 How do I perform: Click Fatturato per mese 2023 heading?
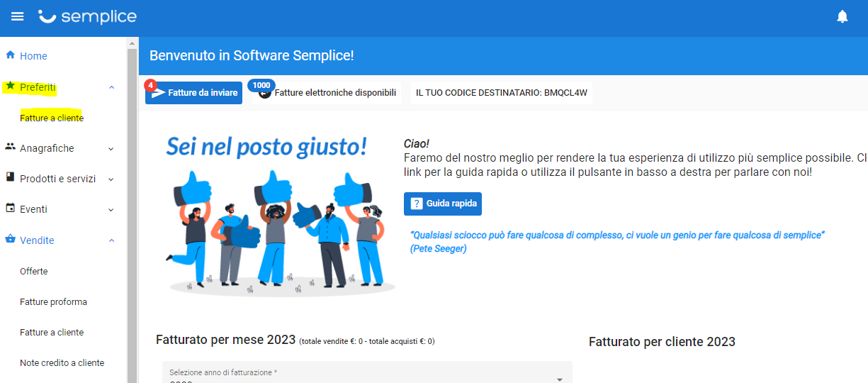[x=225, y=340]
